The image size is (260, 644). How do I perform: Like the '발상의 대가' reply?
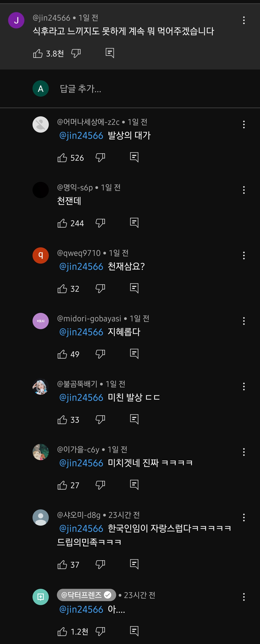coord(62,157)
